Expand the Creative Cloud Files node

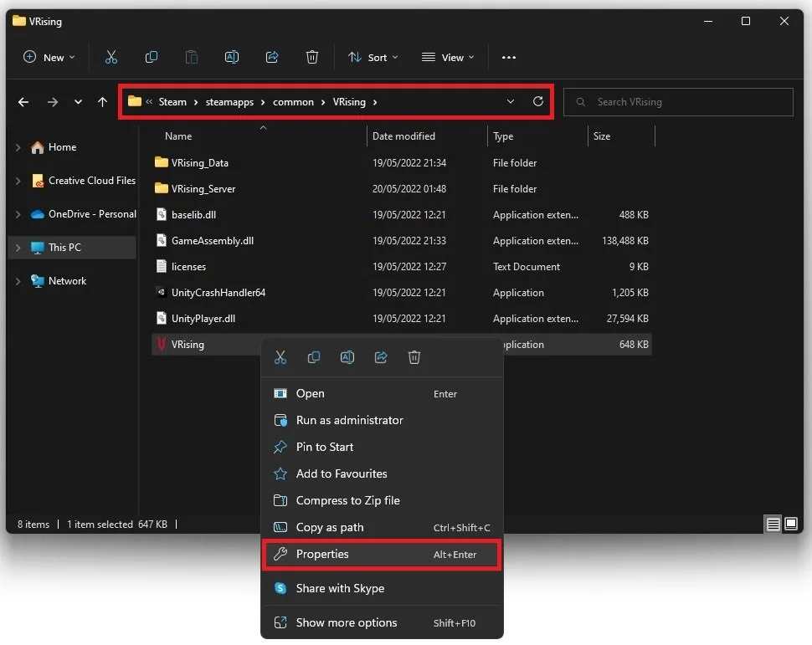[x=18, y=181]
